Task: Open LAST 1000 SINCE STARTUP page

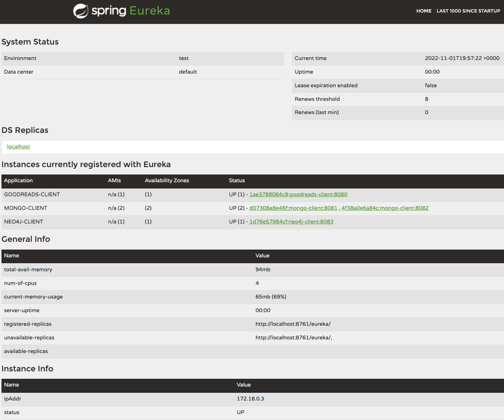Action: 468,11
